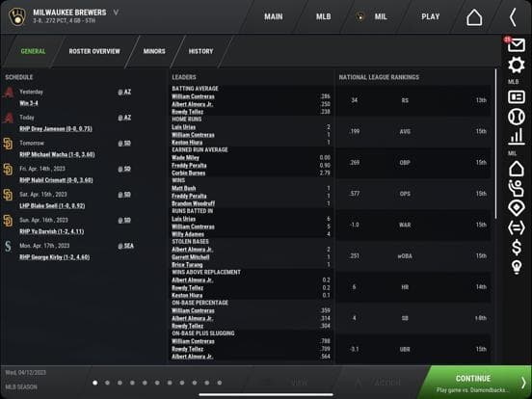This screenshot has height=399, width=532.
Task: Open Brandon Woodruff under Wins
Action: (x=193, y=203)
